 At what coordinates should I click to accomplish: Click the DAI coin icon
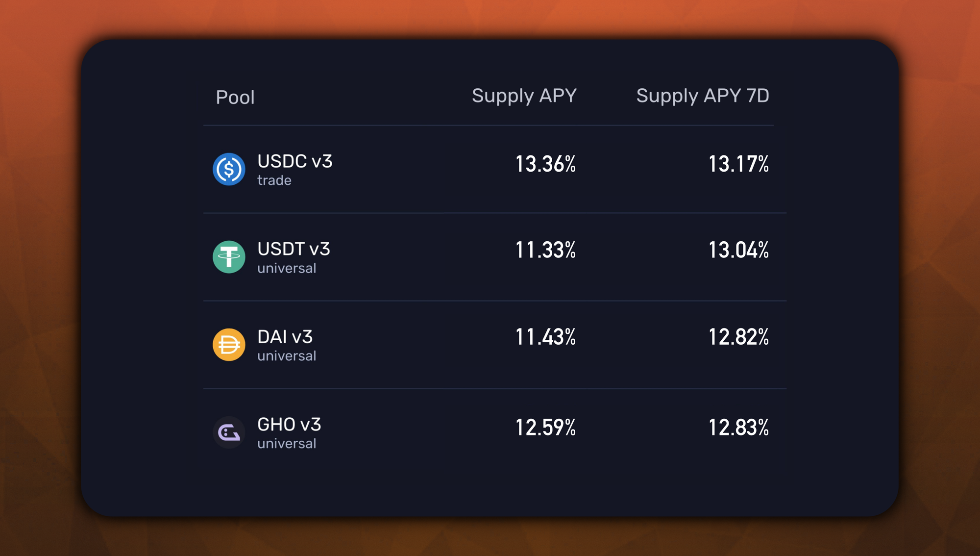click(x=229, y=345)
